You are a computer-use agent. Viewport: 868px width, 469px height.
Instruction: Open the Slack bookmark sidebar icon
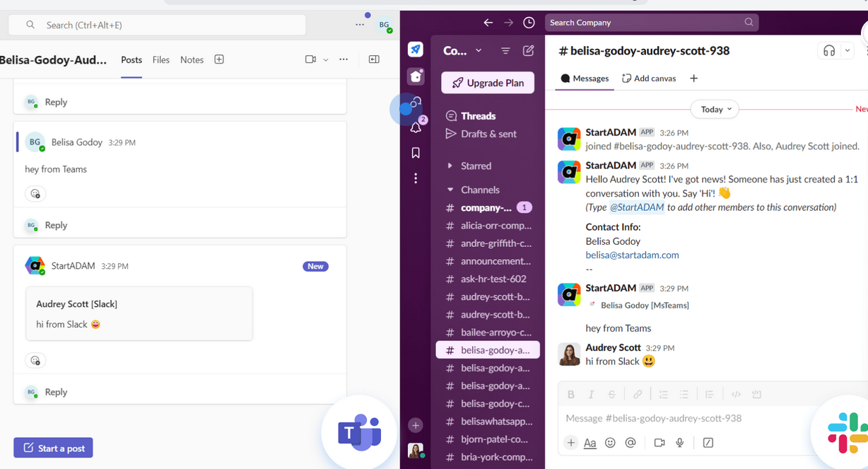click(416, 153)
